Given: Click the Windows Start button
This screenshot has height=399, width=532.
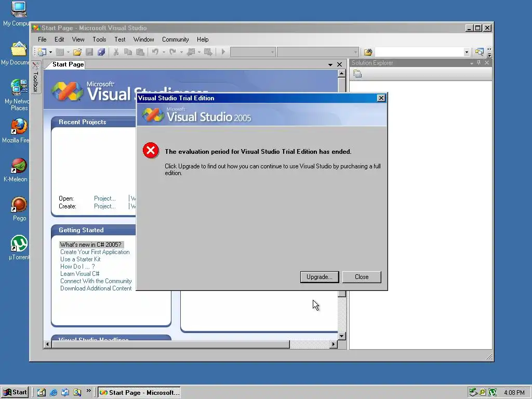Looking at the screenshot, I should [x=15, y=393].
